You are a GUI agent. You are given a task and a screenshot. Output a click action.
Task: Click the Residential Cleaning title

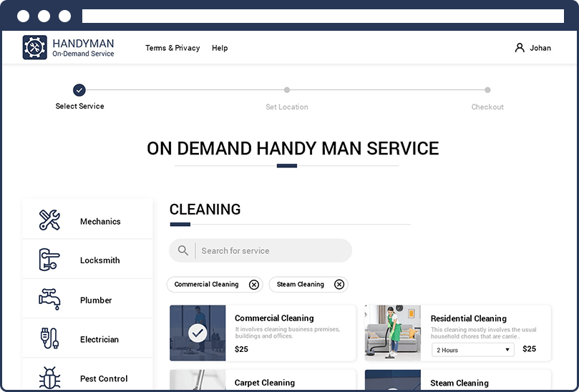(x=468, y=318)
